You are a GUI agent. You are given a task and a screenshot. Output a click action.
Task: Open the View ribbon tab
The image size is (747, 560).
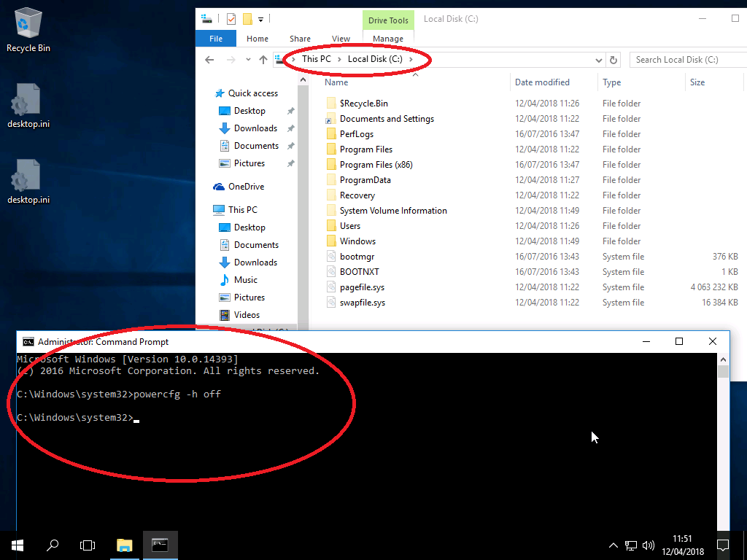click(x=341, y=39)
